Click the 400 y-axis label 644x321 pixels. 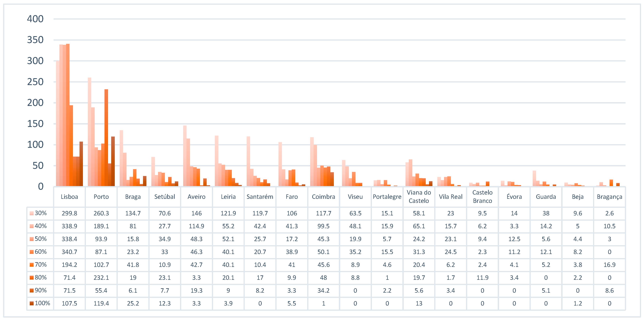[35, 19]
